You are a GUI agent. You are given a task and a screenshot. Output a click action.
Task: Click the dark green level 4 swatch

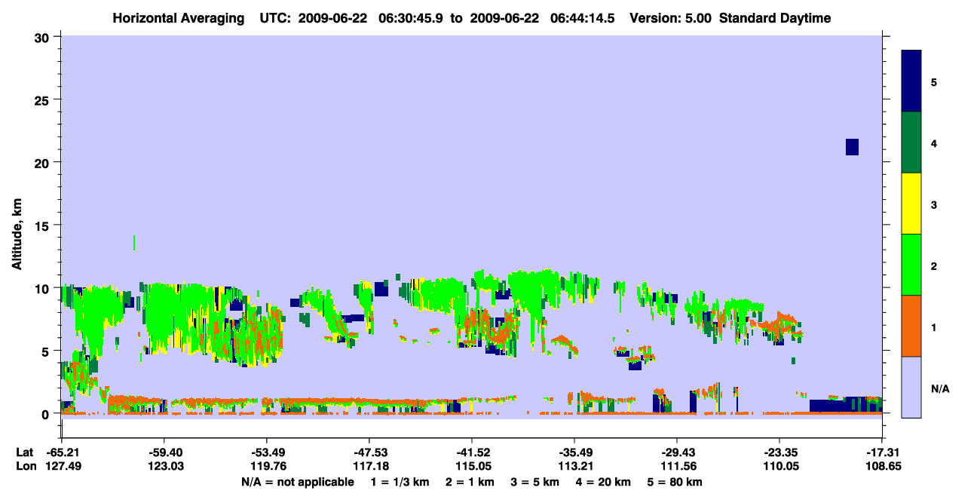tap(911, 143)
